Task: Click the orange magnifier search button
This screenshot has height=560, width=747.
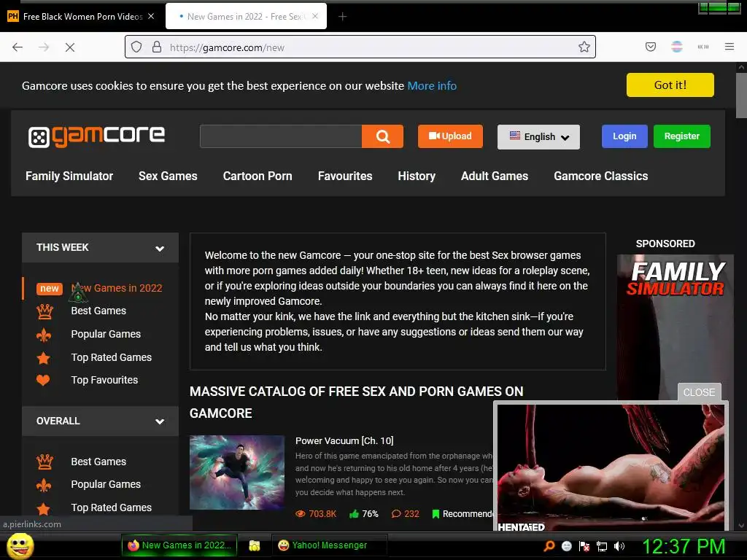Action: [x=382, y=136]
